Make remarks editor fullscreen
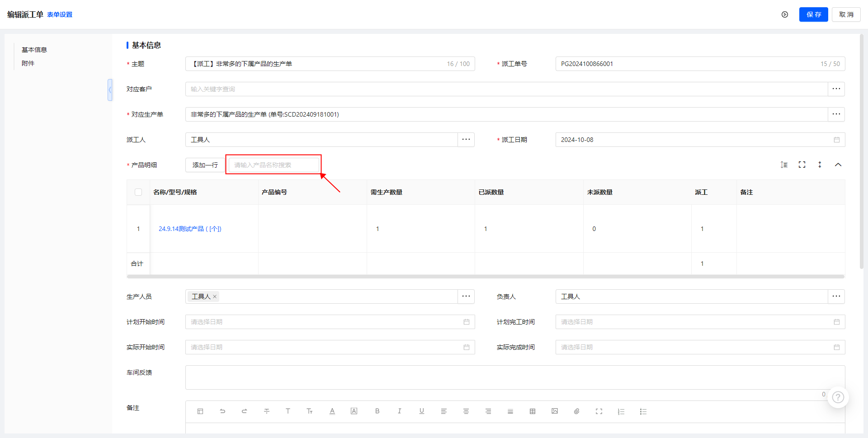This screenshot has width=868, height=438. [599, 411]
